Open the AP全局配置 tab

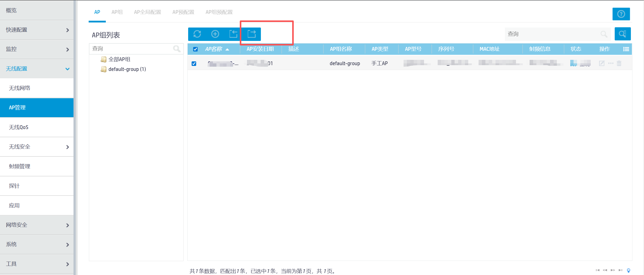[x=147, y=12]
